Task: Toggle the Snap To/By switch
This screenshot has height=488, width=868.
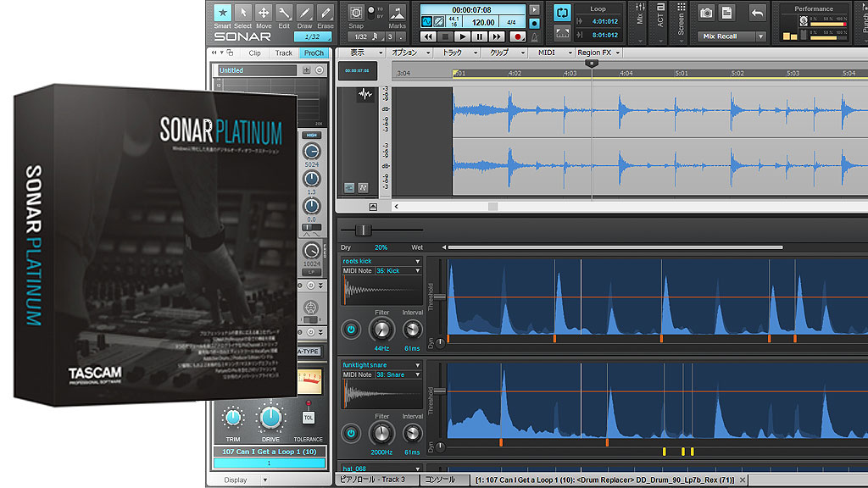Action: pos(371,13)
